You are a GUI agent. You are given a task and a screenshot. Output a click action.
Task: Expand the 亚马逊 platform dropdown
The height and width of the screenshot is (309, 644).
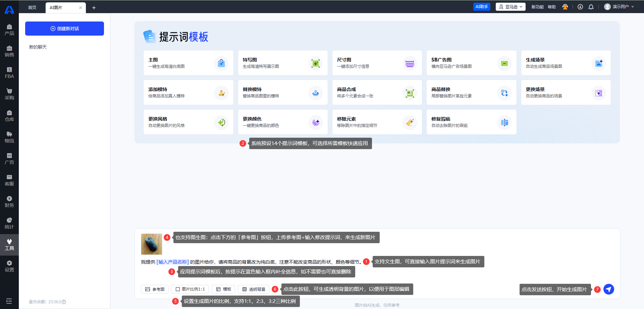[x=510, y=7]
